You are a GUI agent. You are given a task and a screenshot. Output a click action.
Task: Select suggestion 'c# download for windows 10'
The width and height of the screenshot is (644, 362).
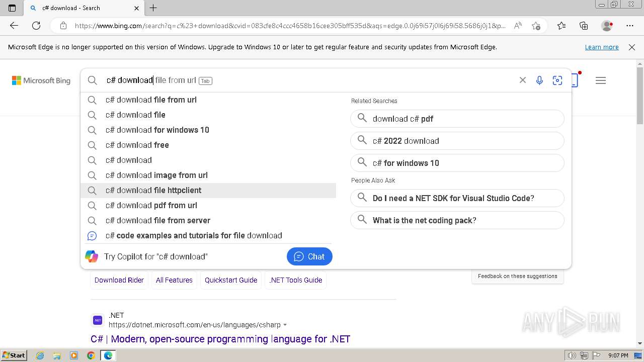tap(208, 130)
